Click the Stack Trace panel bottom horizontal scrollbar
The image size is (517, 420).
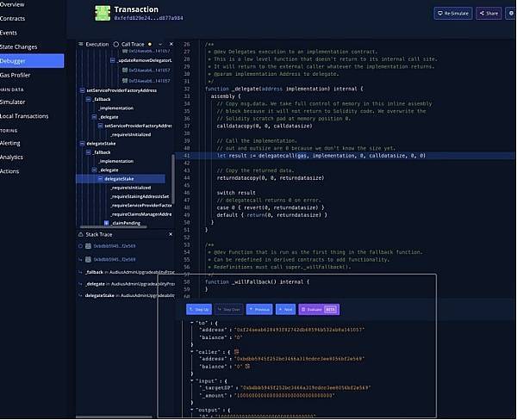pos(114,417)
